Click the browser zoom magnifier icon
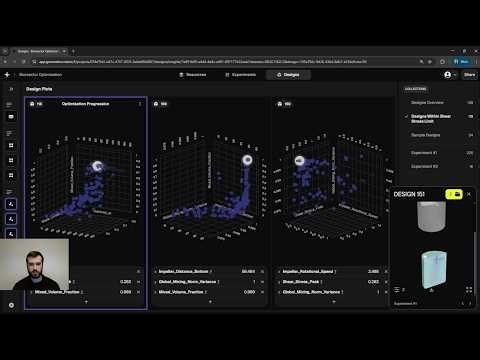Viewport: 480px width, 360px height. click(x=422, y=62)
